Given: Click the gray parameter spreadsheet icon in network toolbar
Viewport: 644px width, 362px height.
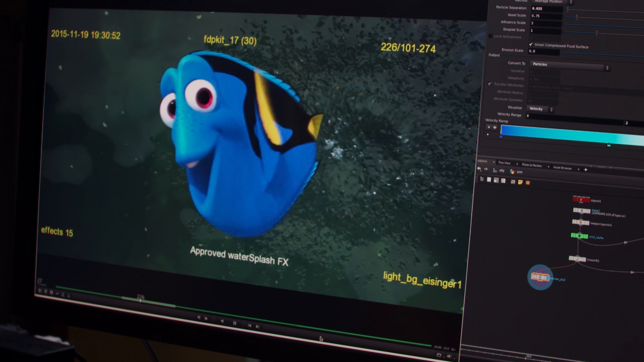Looking at the screenshot, I should click(x=496, y=180).
